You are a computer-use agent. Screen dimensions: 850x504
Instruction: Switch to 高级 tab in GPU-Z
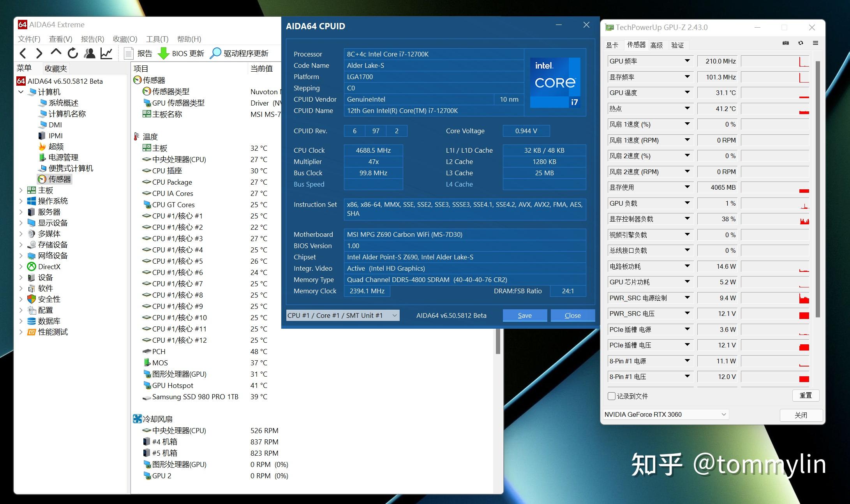pyautogui.click(x=657, y=45)
